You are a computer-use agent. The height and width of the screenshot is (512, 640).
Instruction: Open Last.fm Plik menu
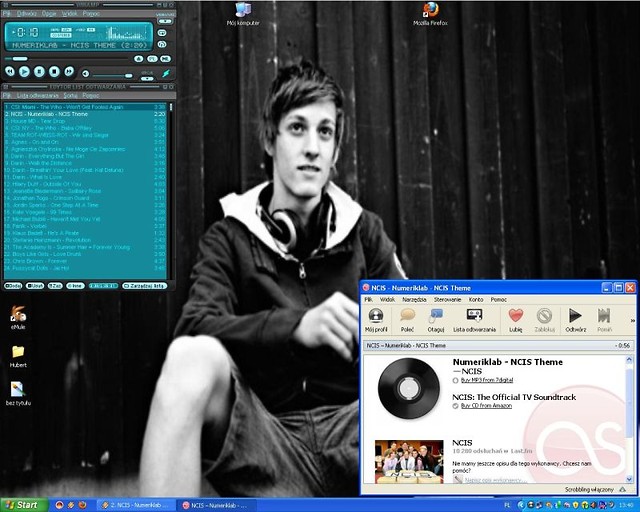[x=368, y=300]
